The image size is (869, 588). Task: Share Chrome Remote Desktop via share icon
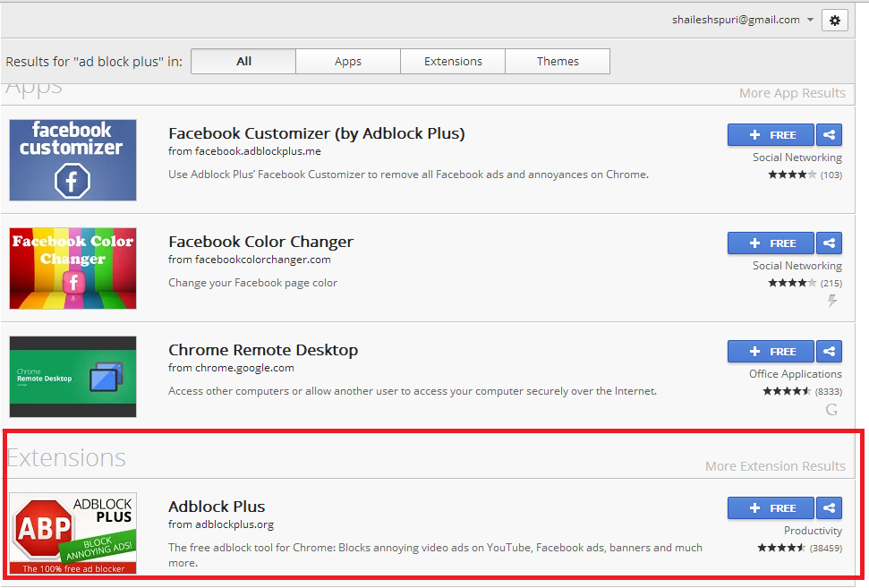829,352
